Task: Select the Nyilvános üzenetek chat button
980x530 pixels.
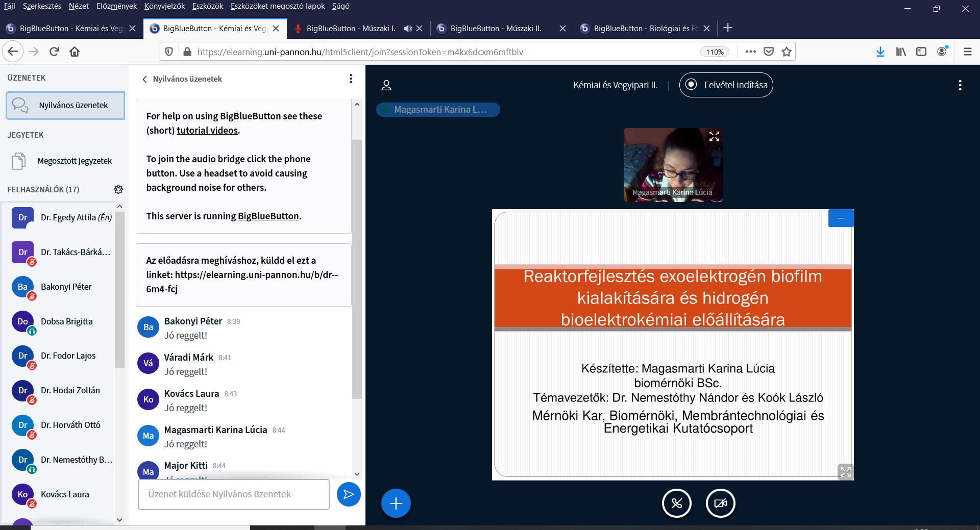Action: tap(65, 106)
